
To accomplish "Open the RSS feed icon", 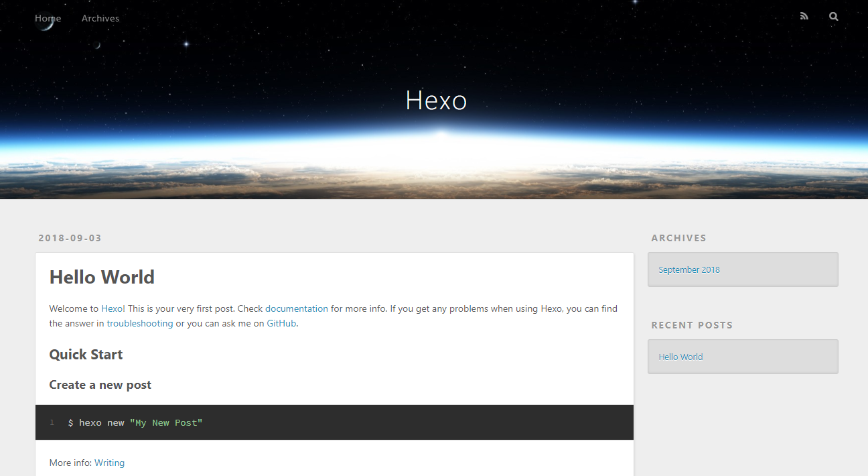I will 804,17.
